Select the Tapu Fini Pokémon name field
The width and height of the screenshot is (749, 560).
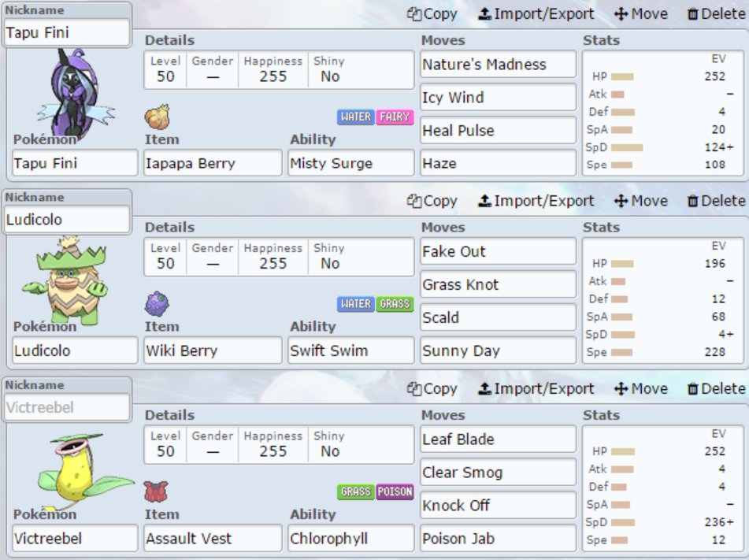pyautogui.click(x=75, y=163)
